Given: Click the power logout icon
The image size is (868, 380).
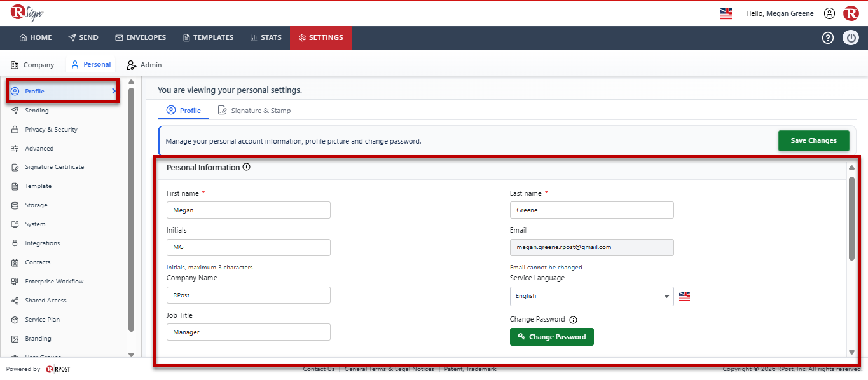Looking at the screenshot, I should pos(851,37).
